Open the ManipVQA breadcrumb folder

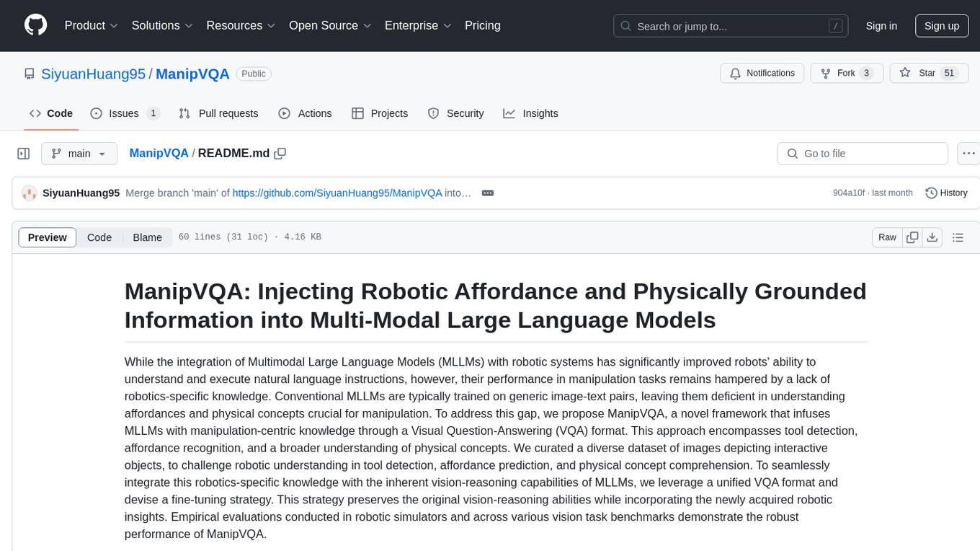pos(159,153)
